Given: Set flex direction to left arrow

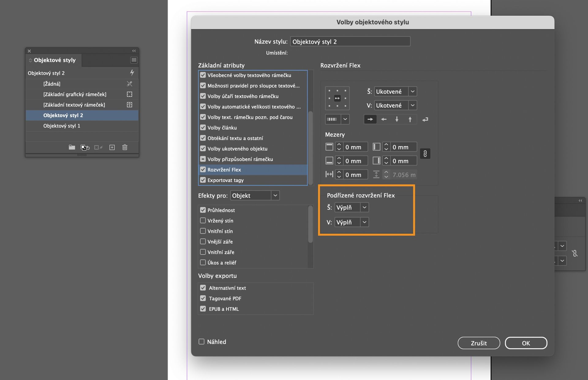Looking at the screenshot, I should (383, 120).
